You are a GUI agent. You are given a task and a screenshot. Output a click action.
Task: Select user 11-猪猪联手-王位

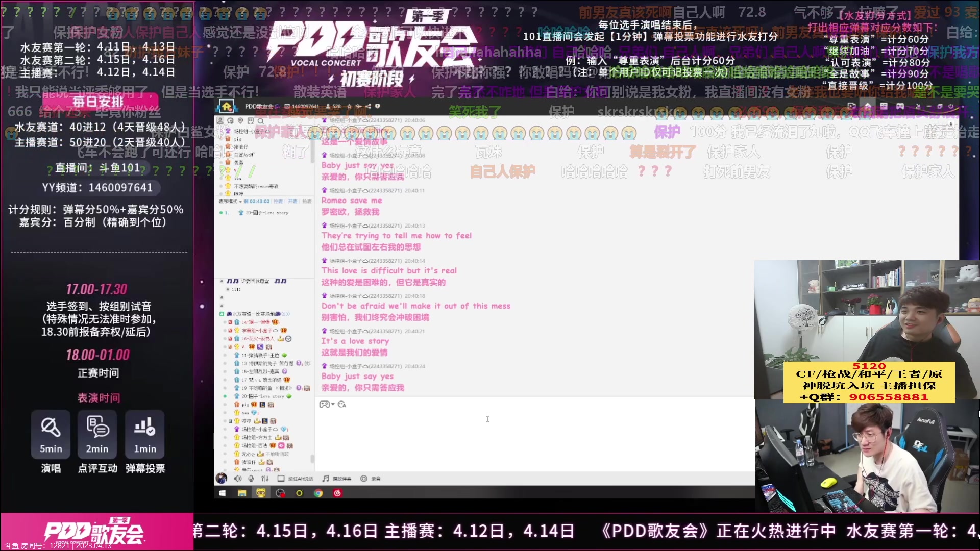point(260,355)
